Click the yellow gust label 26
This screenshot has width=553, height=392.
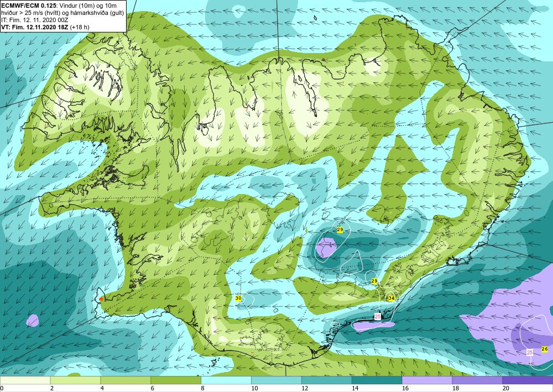point(545,349)
